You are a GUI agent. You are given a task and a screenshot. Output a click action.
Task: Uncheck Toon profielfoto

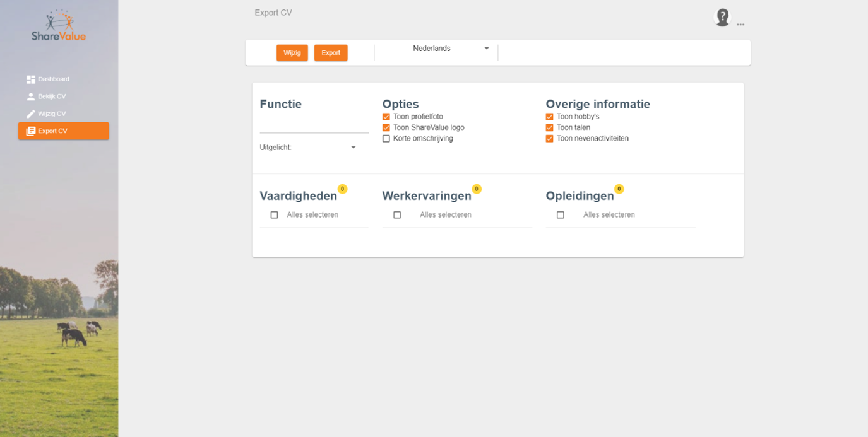coord(386,117)
